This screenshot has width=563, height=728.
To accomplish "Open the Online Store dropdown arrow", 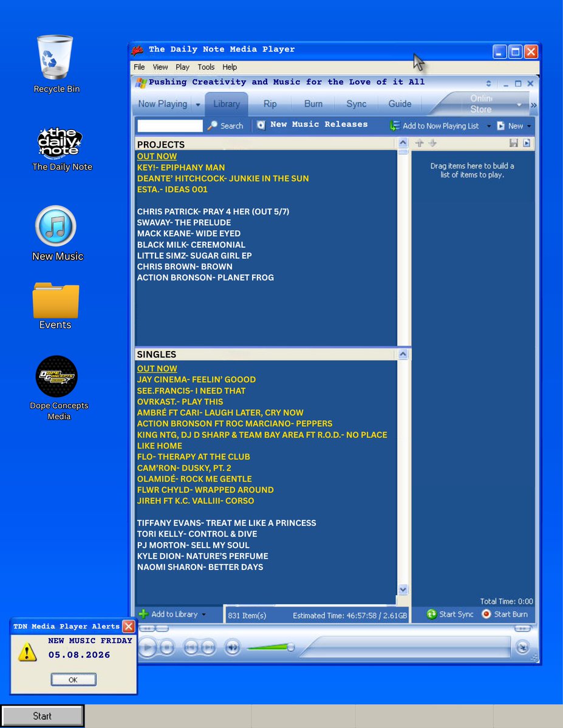I will (x=519, y=104).
